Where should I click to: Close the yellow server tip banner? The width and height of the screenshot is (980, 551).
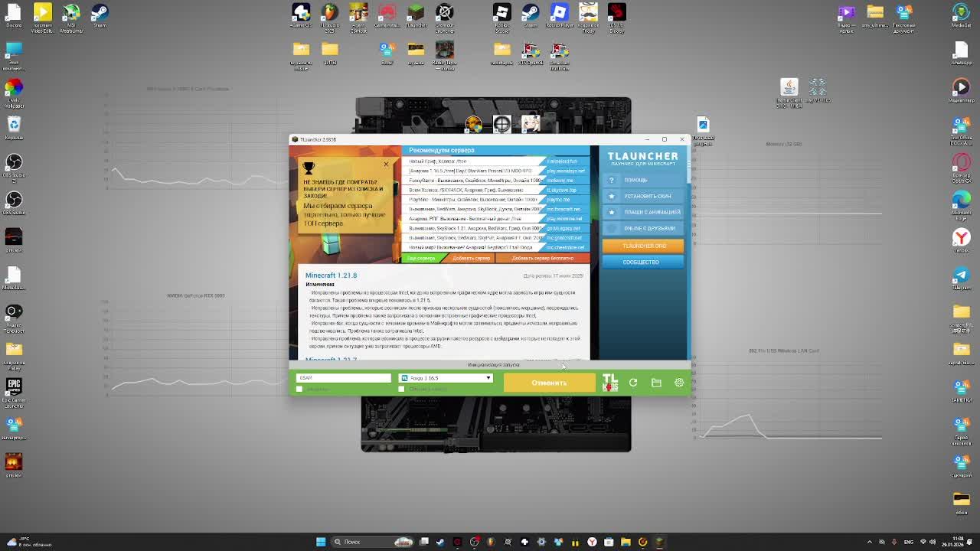point(386,165)
